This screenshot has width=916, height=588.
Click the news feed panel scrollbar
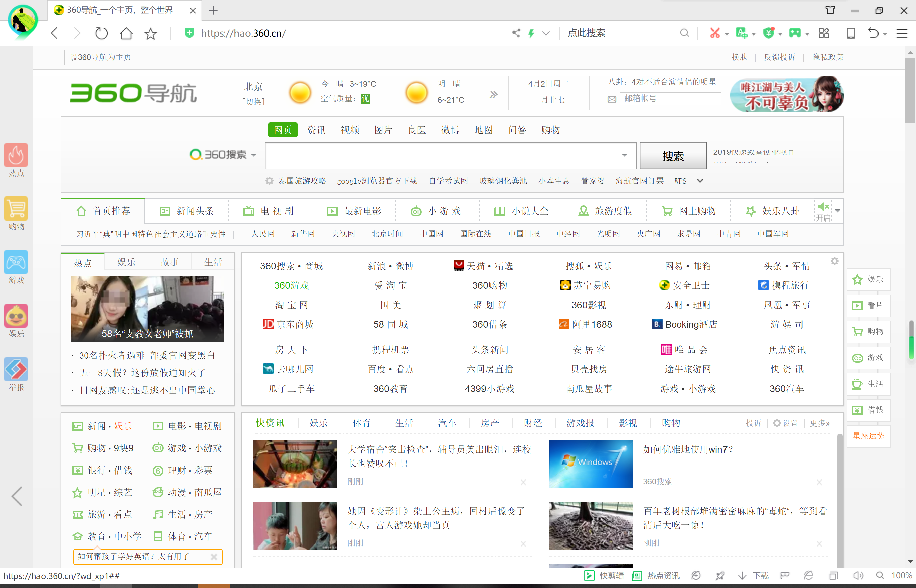tap(840, 501)
